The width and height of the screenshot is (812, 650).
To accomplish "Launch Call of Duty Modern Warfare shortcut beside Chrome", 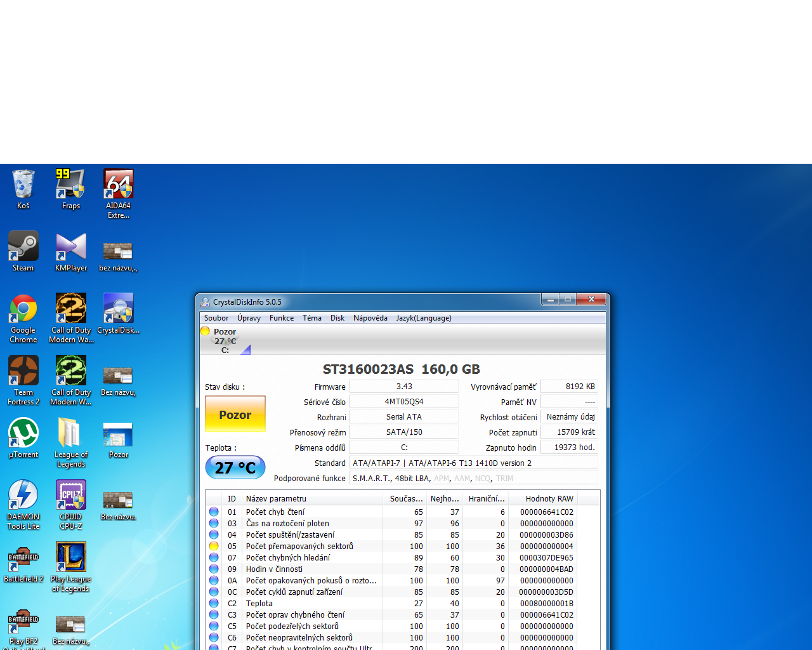I will point(70,318).
